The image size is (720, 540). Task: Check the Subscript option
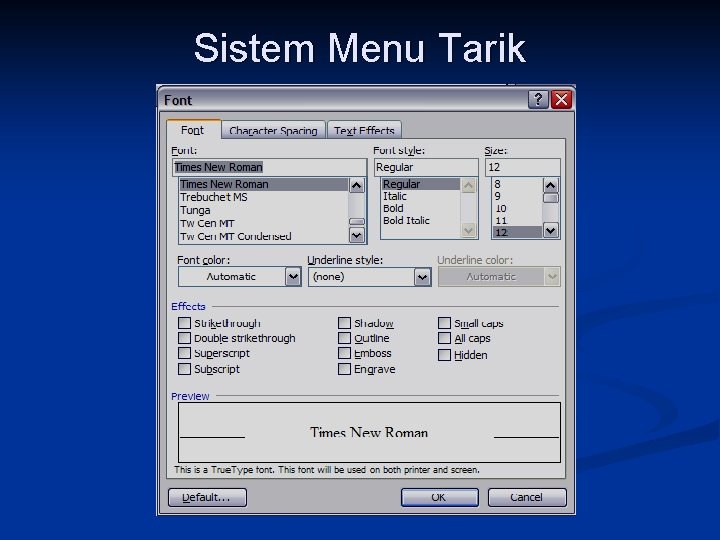tap(185, 369)
